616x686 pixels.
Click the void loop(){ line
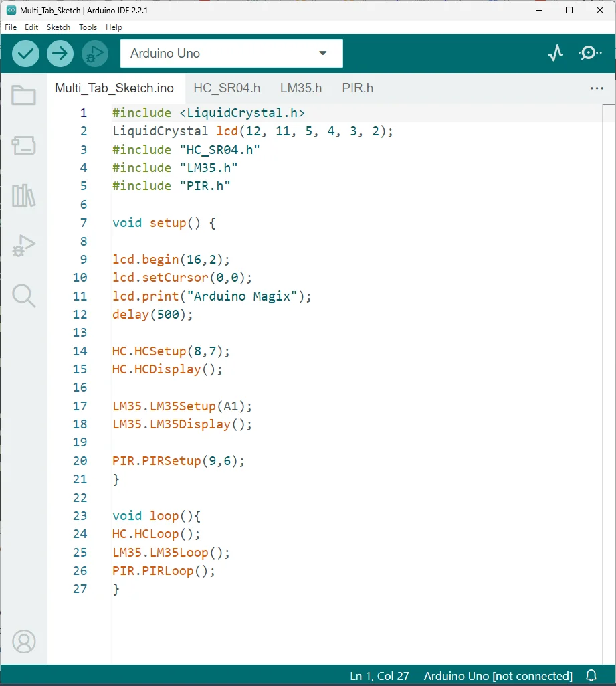pyautogui.click(x=157, y=516)
